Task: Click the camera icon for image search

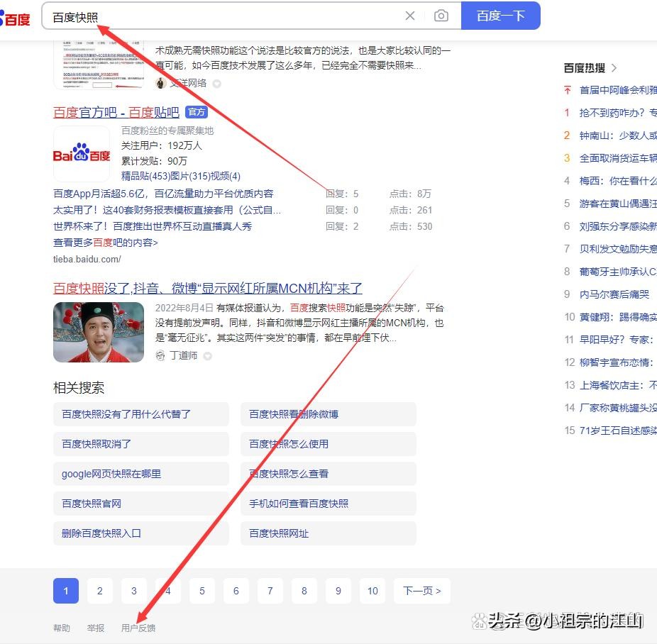Action: click(441, 15)
